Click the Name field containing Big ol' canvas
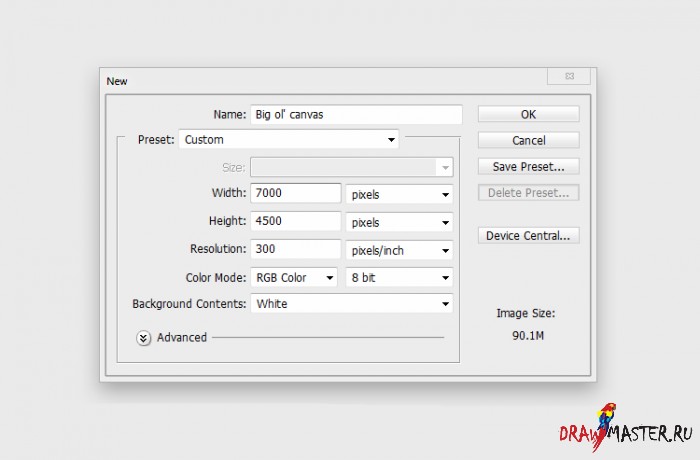 [x=356, y=114]
